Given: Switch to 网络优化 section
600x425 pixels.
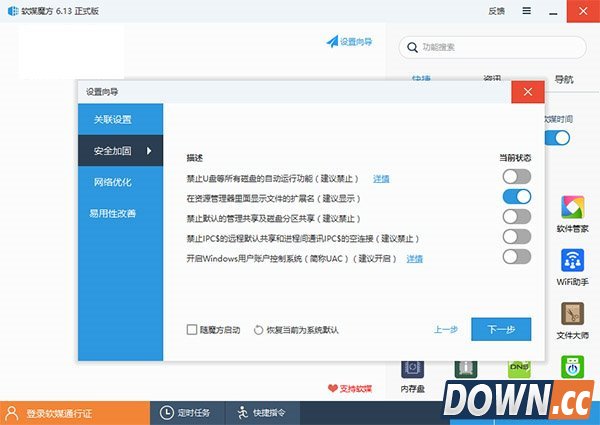Looking at the screenshot, I should pyautogui.click(x=121, y=182).
